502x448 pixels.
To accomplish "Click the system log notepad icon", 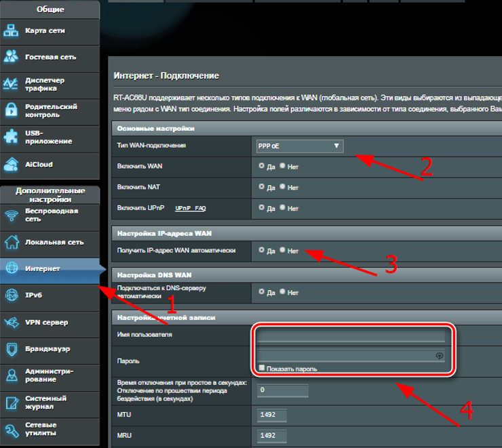I will point(12,403).
